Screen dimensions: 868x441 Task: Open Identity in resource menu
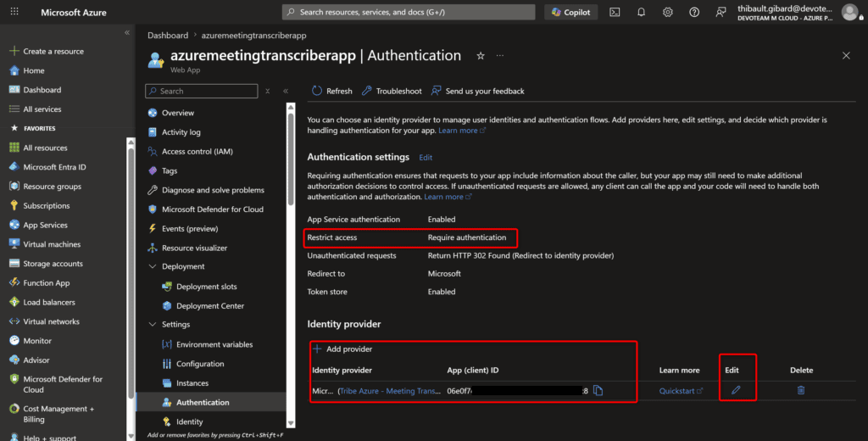[x=189, y=421]
